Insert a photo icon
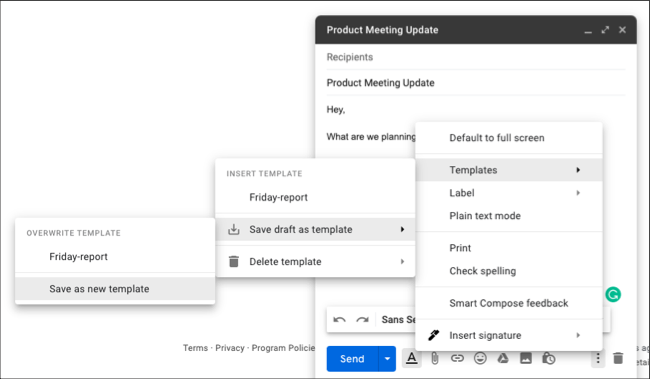 pos(526,358)
